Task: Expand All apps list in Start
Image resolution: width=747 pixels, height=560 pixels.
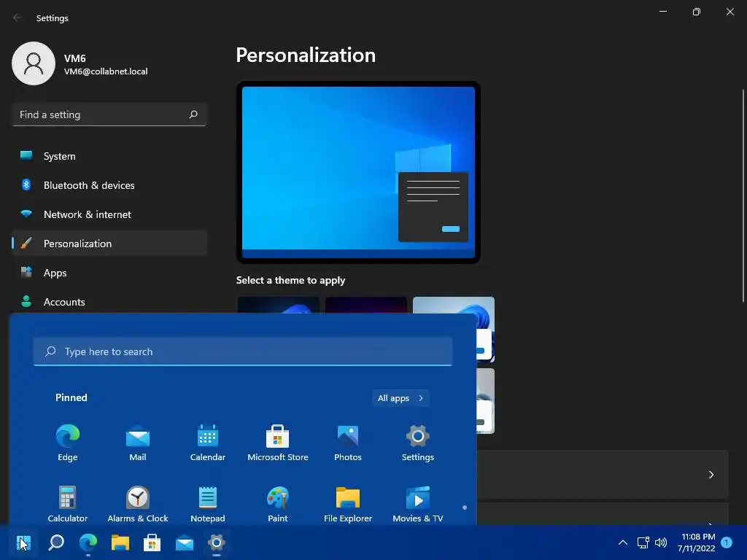Action: (400, 398)
